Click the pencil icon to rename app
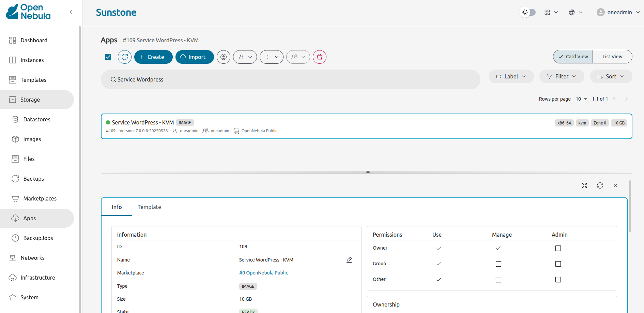The width and height of the screenshot is (644, 313). 349,260
